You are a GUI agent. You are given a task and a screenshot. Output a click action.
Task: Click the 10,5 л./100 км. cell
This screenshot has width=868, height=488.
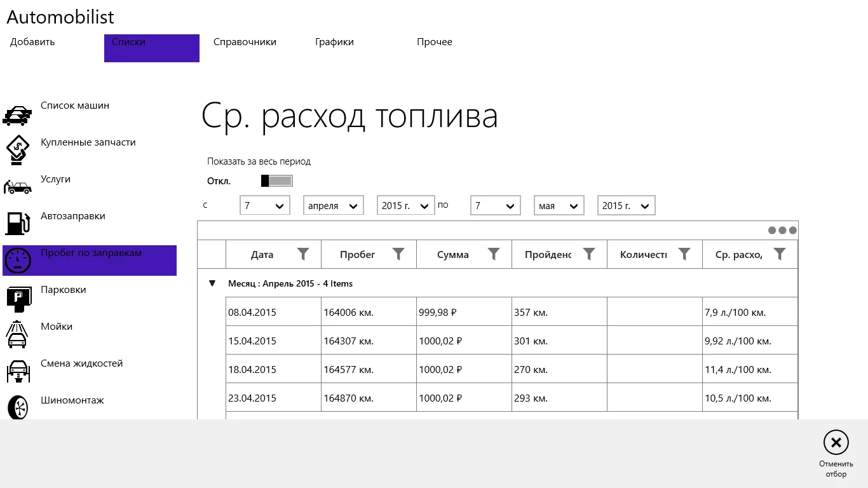click(750, 398)
